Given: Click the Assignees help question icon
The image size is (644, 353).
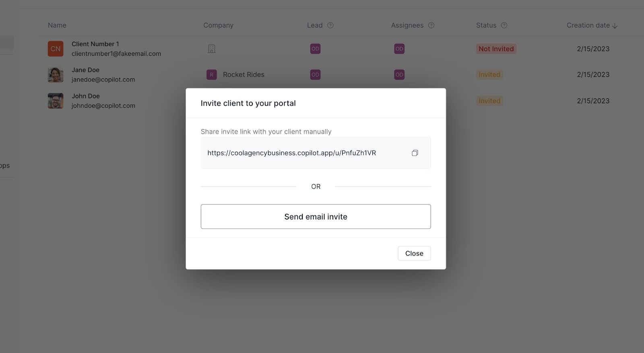Looking at the screenshot, I should pos(431,25).
